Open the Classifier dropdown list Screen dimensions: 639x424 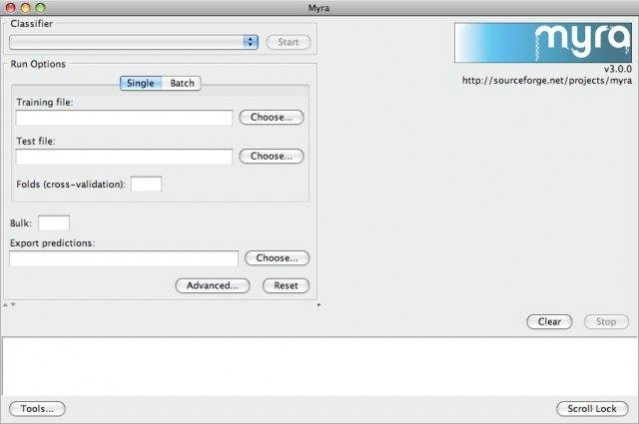pos(134,42)
